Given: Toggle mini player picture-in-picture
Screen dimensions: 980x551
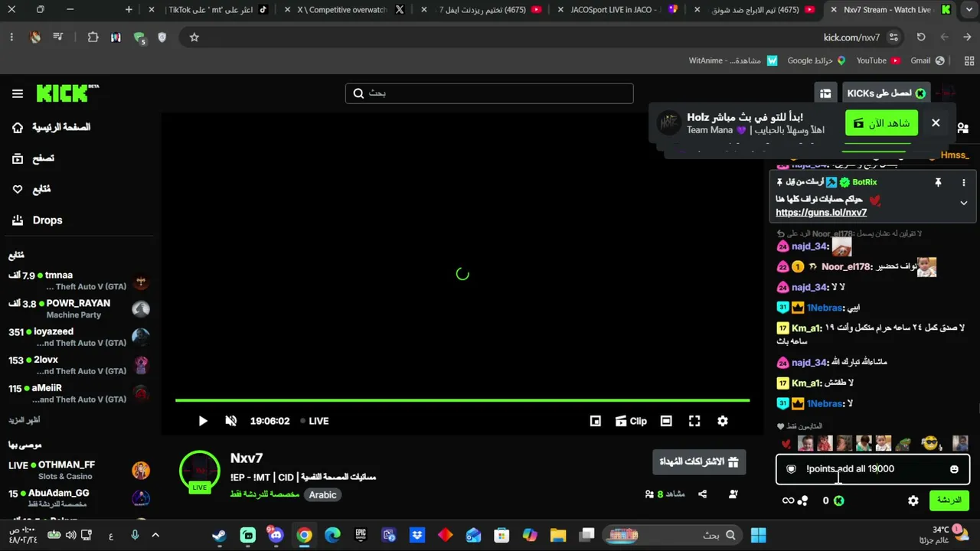Looking at the screenshot, I should click(595, 421).
